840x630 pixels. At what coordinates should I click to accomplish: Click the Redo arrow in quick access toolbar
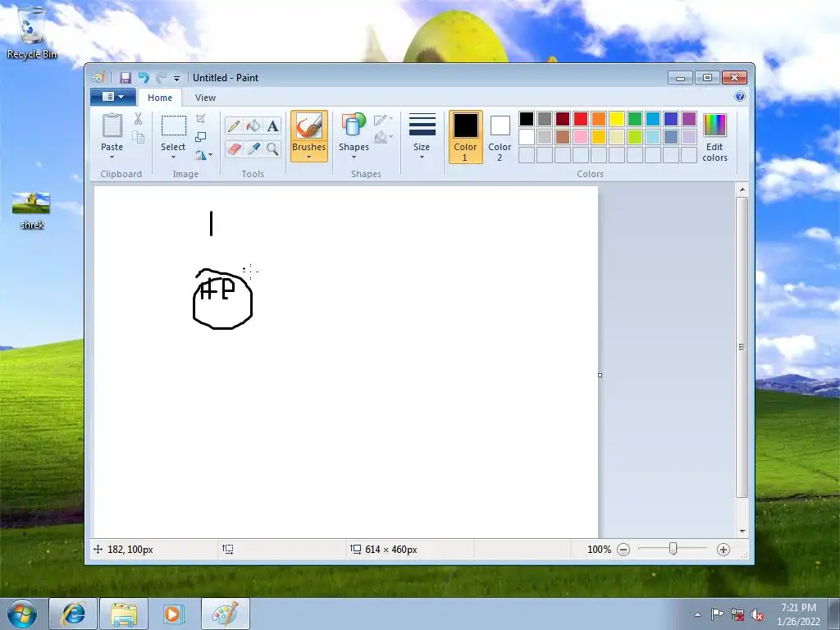(161, 78)
